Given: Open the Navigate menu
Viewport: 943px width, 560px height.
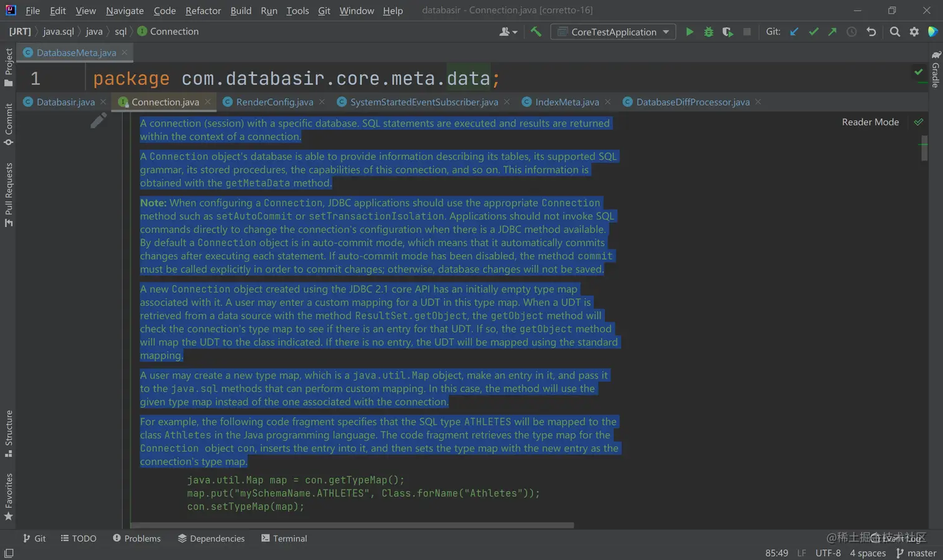Looking at the screenshot, I should (x=125, y=11).
